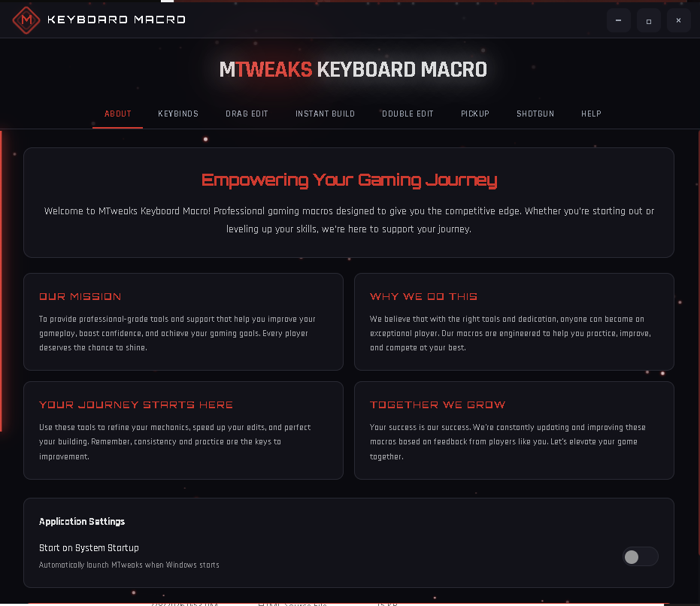Click the minimize icon in the title bar
The image size is (700, 606).
[x=618, y=20]
